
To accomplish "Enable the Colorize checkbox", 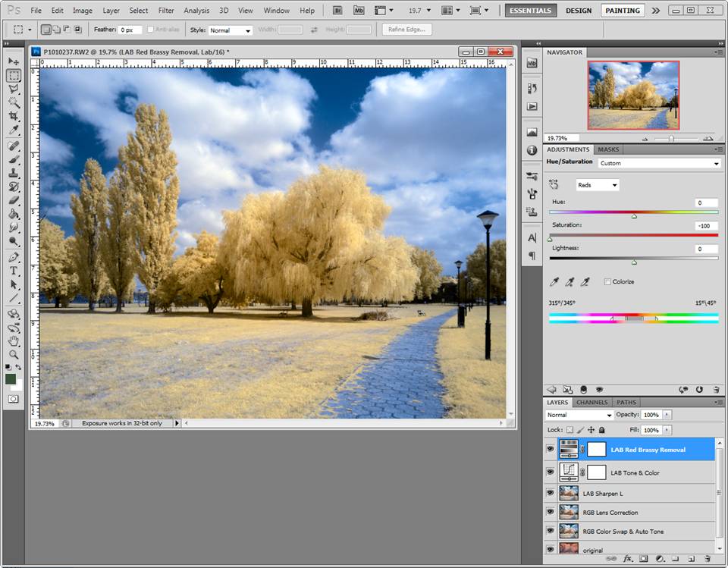I will pyautogui.click(x=607, y=281).
